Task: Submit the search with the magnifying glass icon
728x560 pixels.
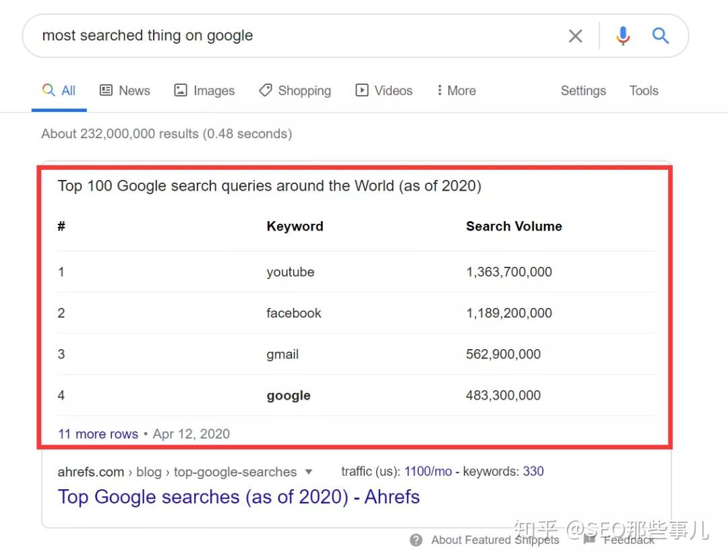Action: pyautogui.click(x=660, y=35)
